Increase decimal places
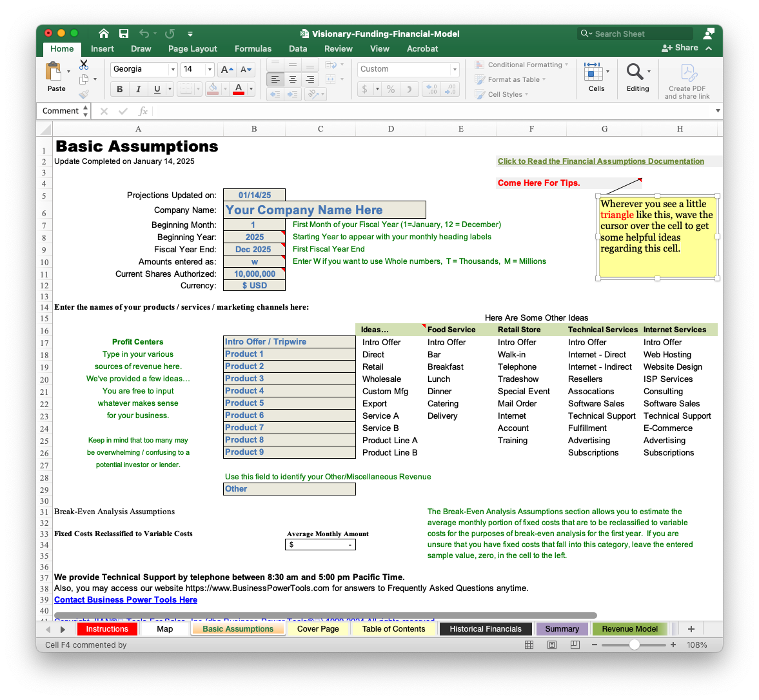The image size is (759, 700). click(432, 89)
